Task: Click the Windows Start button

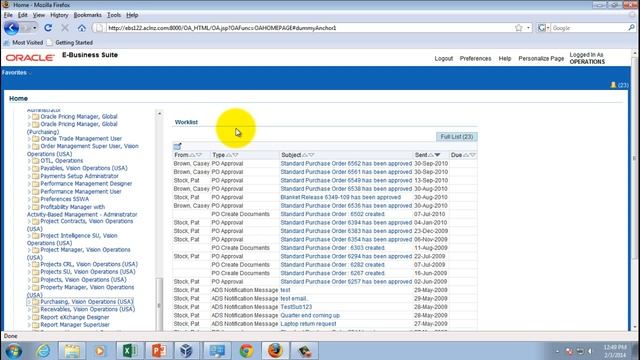Action: (14, 351)
